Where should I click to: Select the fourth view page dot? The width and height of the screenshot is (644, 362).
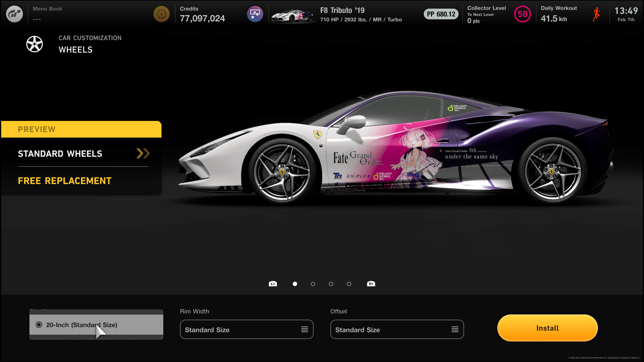[349, 284]
